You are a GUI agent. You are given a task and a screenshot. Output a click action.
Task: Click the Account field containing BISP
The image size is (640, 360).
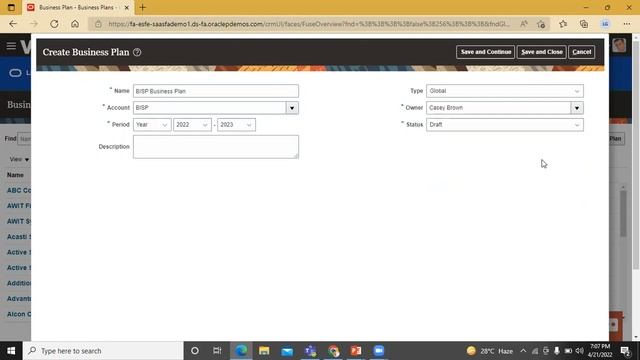[209, 108]
